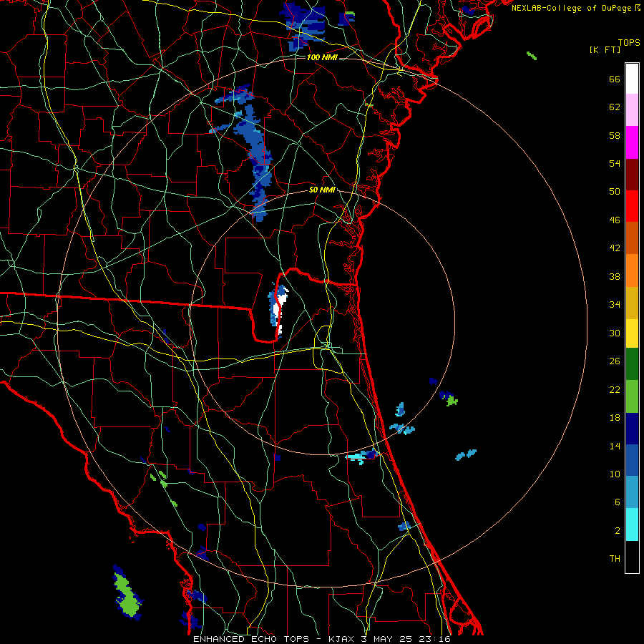Click the 'ENHANCED ECHO TOPS' caption text
Viewport: 644px width, 644px height.
[251, 639]
